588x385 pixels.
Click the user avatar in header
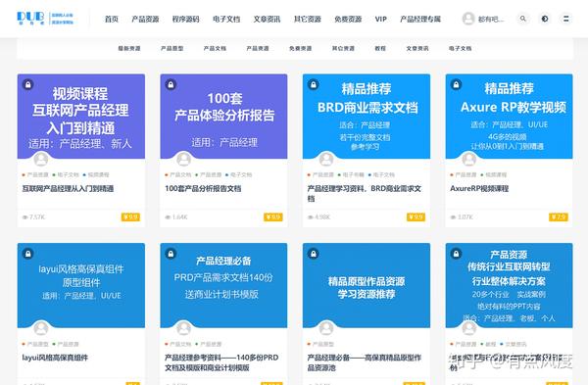point(468,19)
